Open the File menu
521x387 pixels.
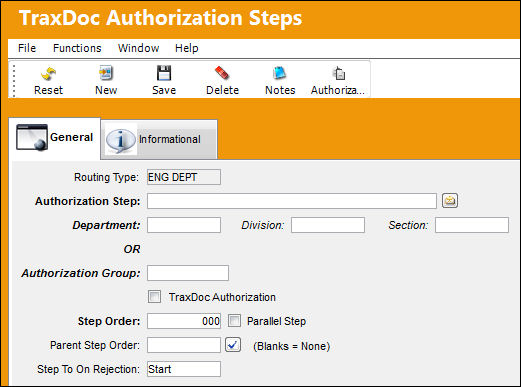click(x=27, y=48)
